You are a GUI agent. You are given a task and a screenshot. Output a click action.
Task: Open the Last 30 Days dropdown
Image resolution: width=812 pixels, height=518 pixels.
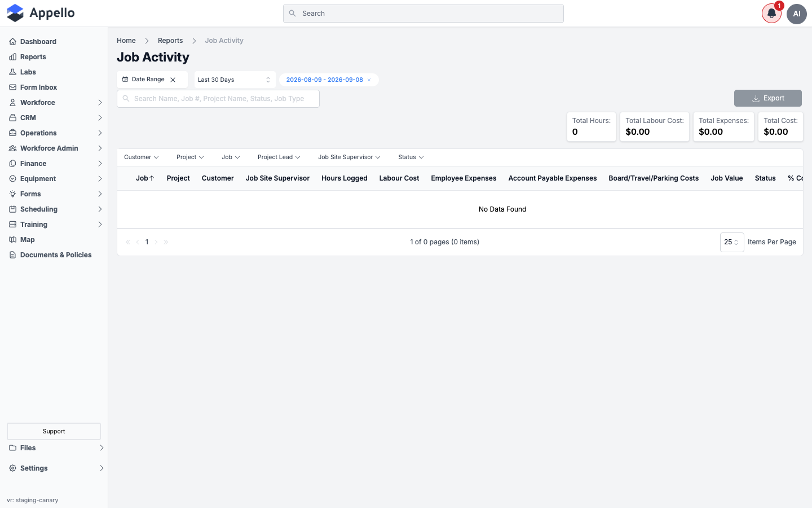coord(235,80)
